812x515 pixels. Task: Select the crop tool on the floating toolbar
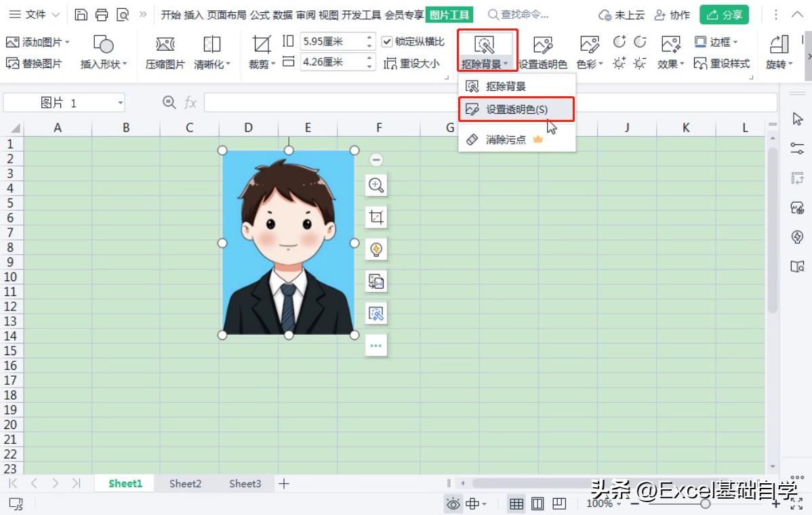(376, 217)
